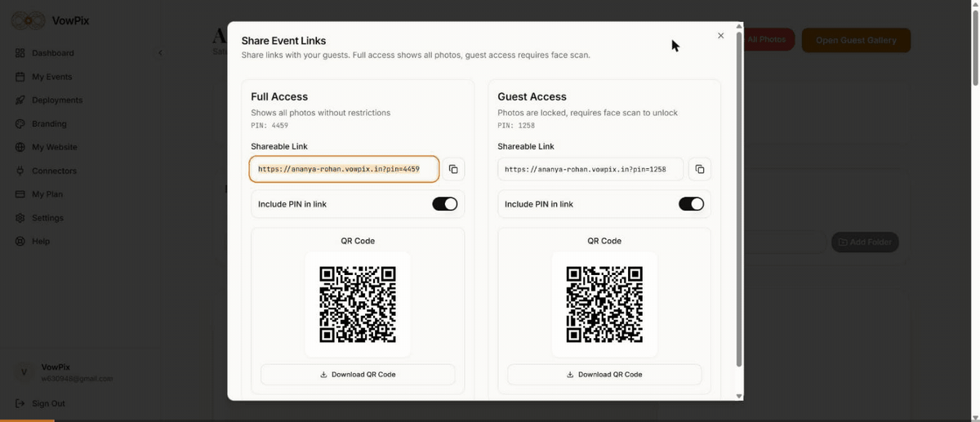Click the Full Access QR code image
This screenshot has height=422, width=980.
point(358,304)
